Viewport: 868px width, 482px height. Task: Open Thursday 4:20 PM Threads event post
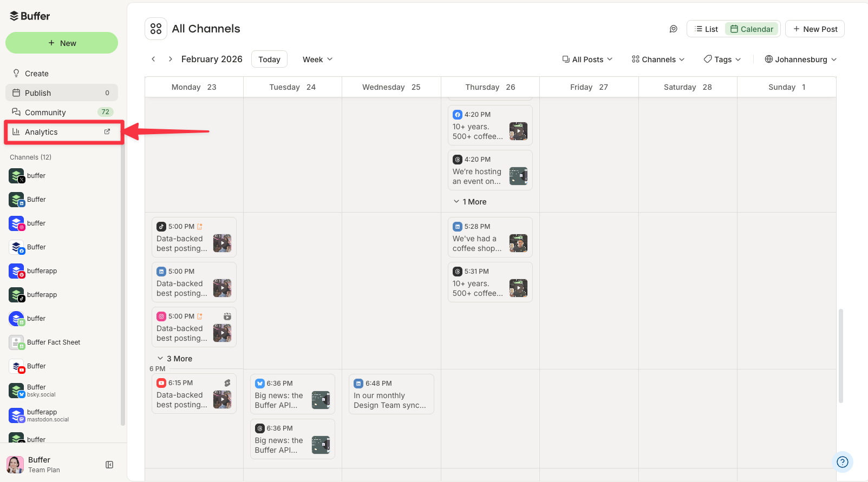pyautogui.click(x=490, y=170)
